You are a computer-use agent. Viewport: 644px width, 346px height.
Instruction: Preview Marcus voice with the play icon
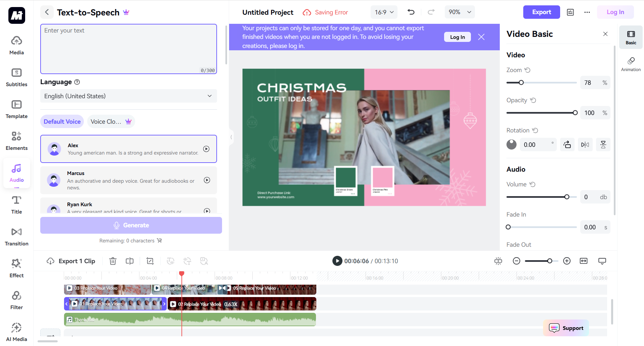point(207,180)
